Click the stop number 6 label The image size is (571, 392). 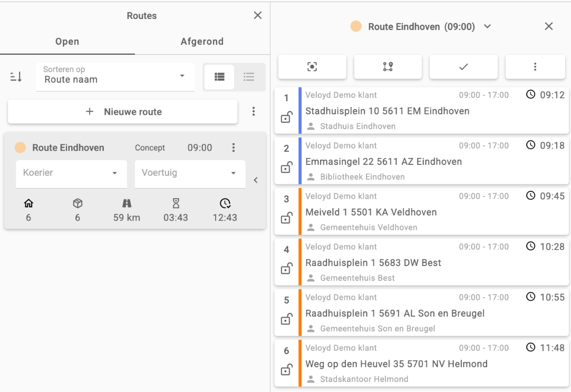pos(287,351)
